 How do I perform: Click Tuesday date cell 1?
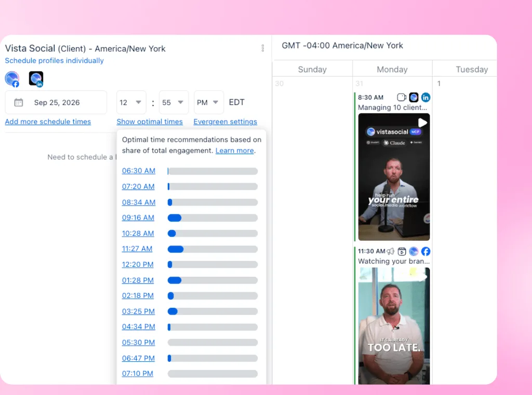(438, 84)
